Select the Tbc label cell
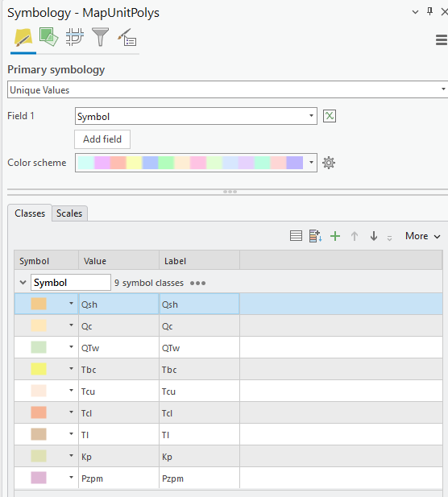The width and height of the screenshot is (448, 497). point(200,369)
